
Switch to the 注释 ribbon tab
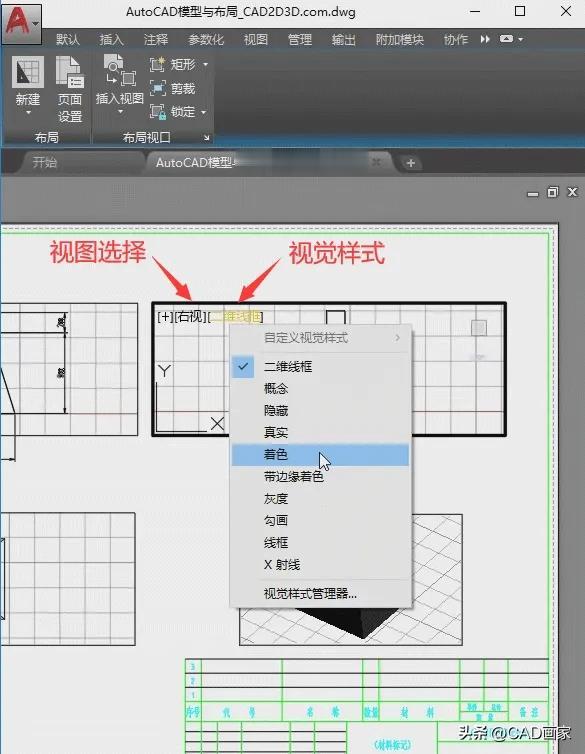(156, 39)
